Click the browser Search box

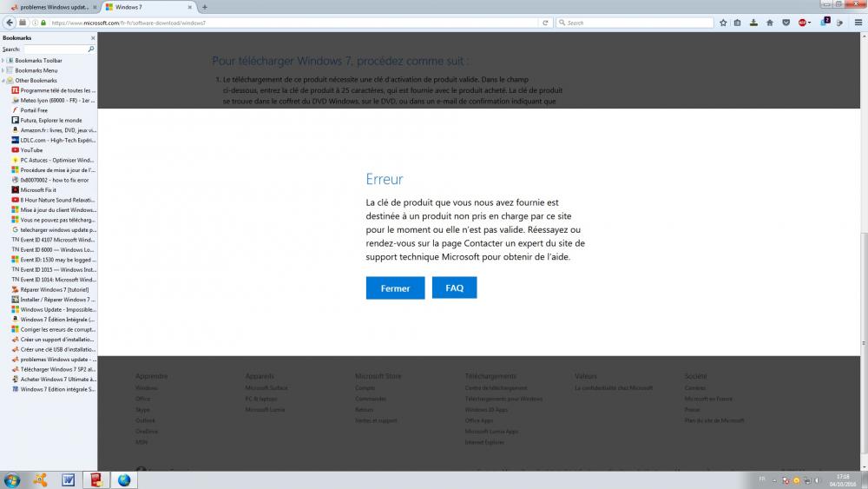pos(635,23)
